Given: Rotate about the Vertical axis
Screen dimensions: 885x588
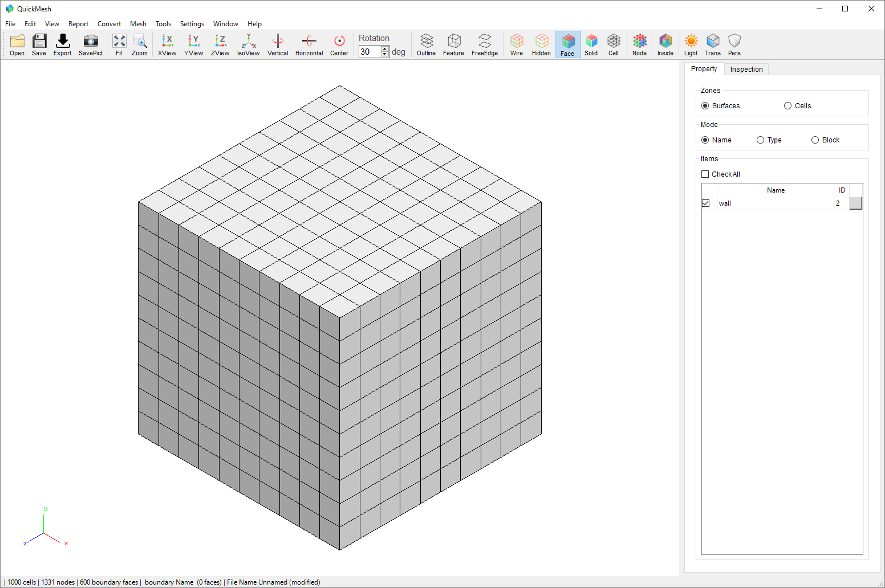Looking at the screenshot, I should click(278, 44).
